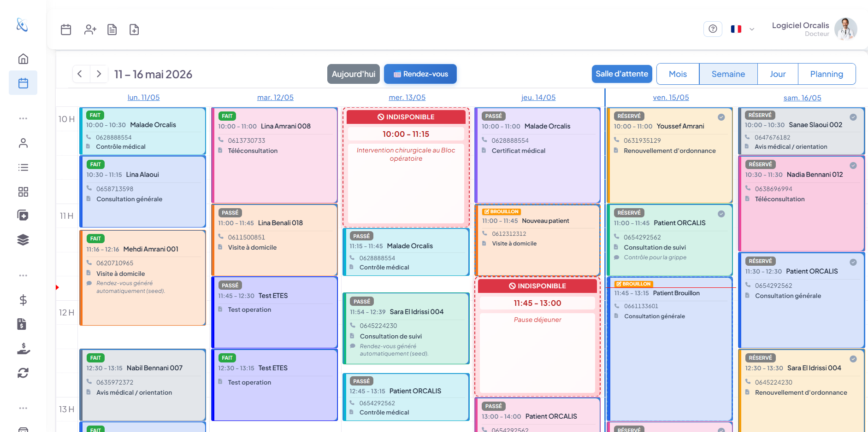Open Thursday Malade Orcalis Certificat médical appointment
Viewport: 868px width, 432px height.
[537, 155]
